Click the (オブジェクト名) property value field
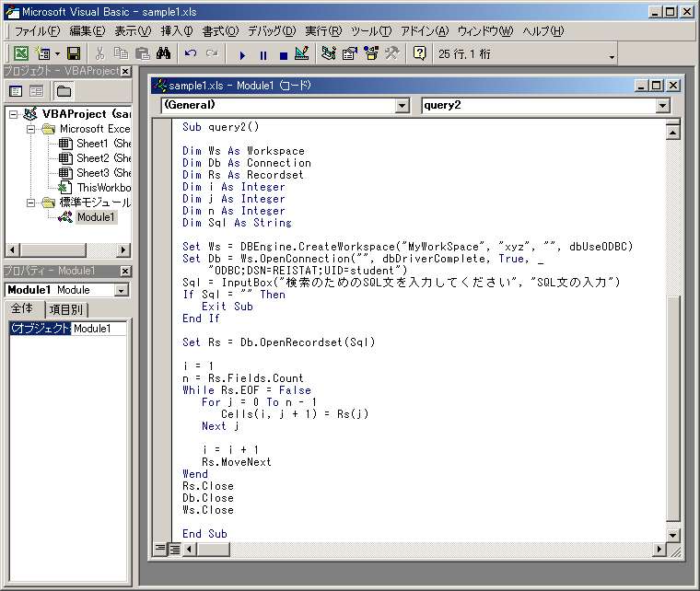 (x=99, y=329)
